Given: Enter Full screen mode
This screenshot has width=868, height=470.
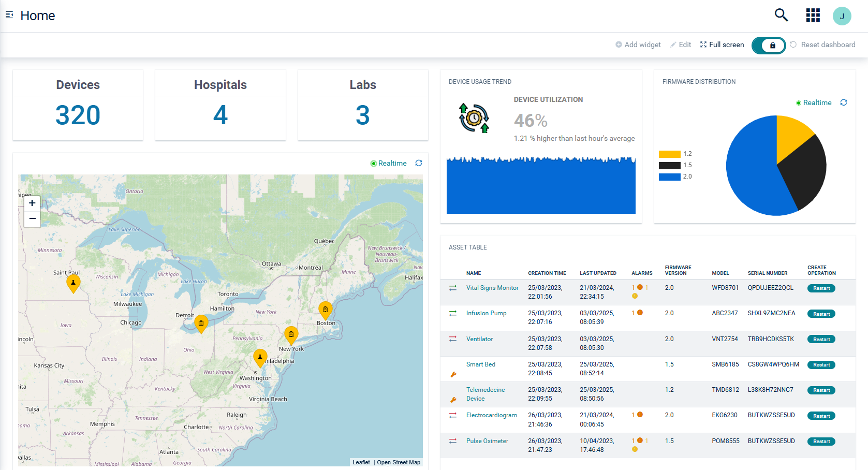Looking at the screenshot, I should (x=722, y=45).
